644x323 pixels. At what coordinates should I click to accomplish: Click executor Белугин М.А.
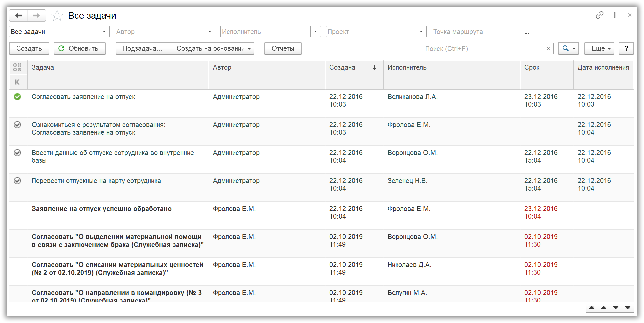pos(407,293)
